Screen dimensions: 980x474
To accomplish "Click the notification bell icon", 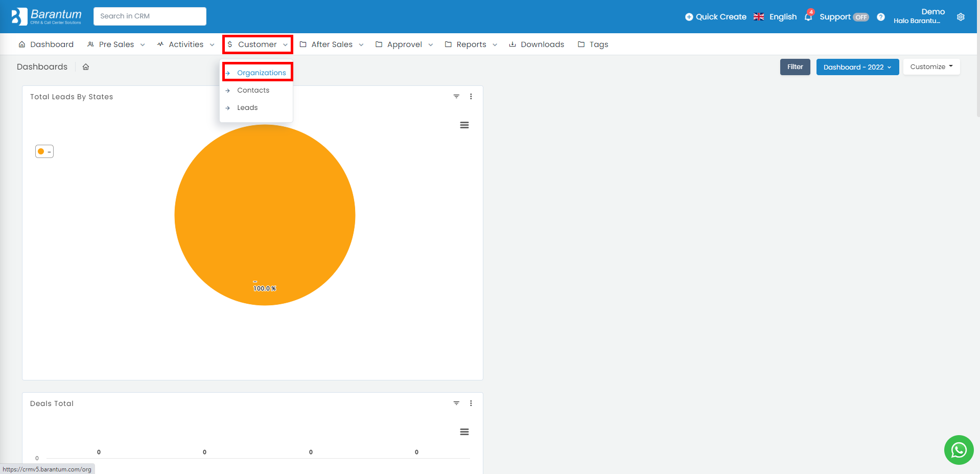I will 808,17.
